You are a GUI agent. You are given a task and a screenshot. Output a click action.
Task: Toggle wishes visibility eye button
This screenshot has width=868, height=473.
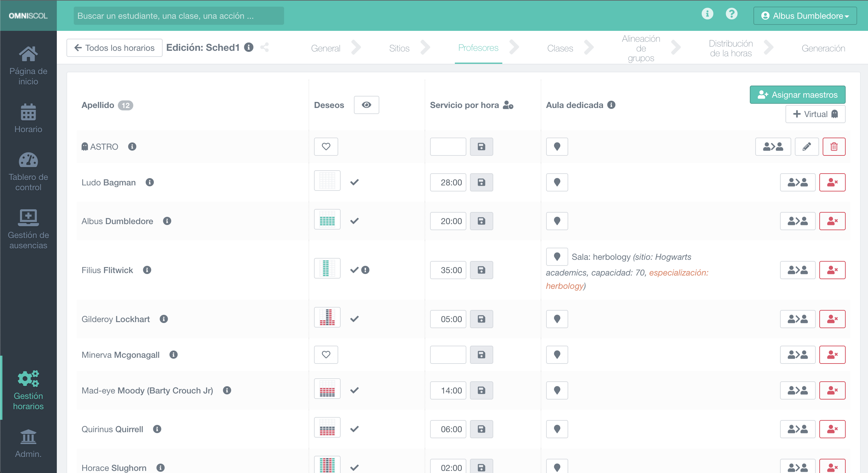[366, 105]
